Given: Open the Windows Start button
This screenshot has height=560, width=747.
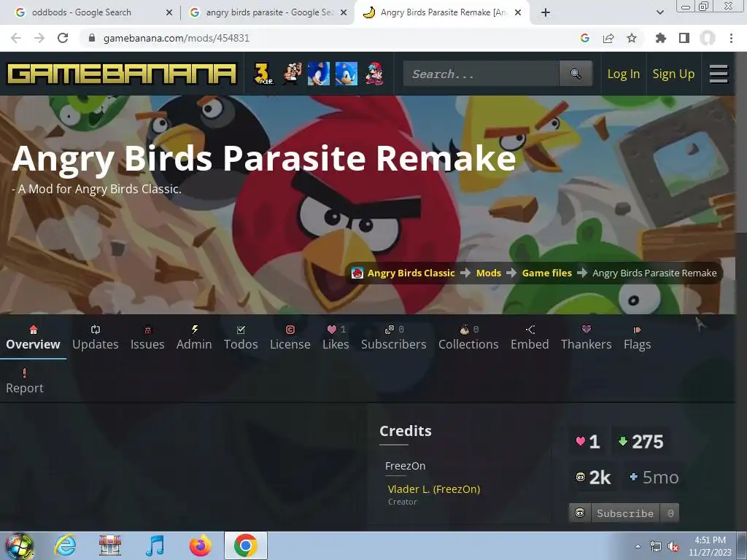Looking at the screenshot, I should click(x=18, y=545).
